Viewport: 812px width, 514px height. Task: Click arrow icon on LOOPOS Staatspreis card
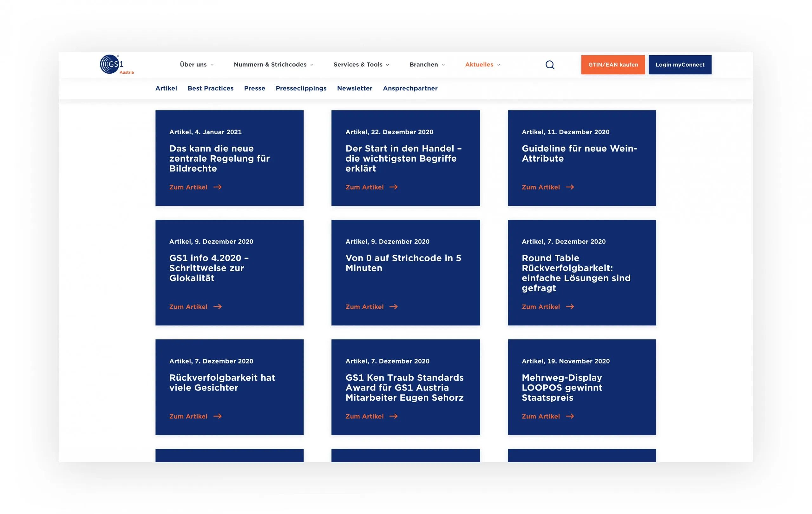point(570,416)
